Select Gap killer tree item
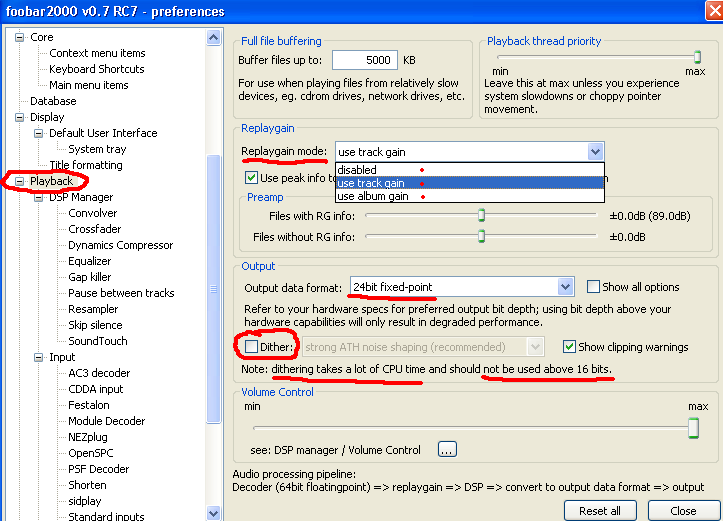Viewport: 723px width, 521px height. coord(89,277)
